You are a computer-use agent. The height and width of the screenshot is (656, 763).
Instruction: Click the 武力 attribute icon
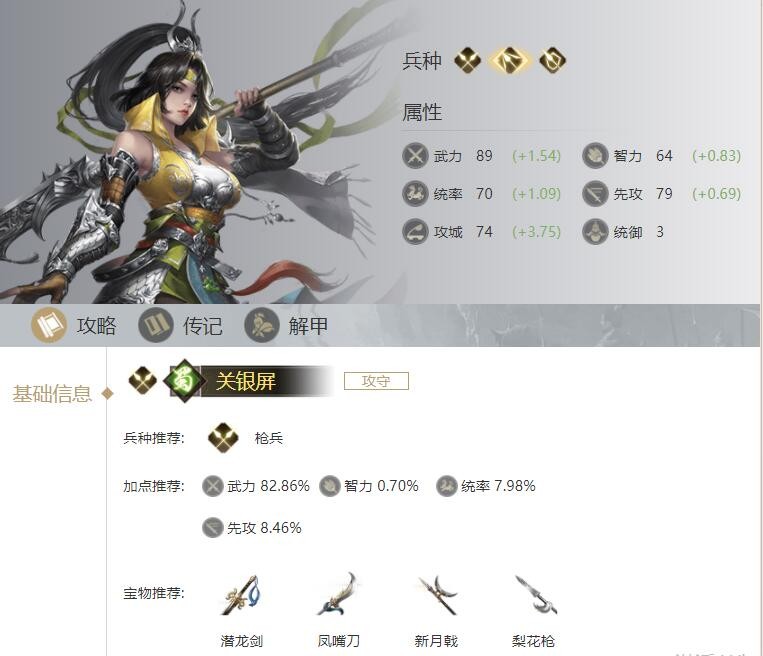pos(415,156)
